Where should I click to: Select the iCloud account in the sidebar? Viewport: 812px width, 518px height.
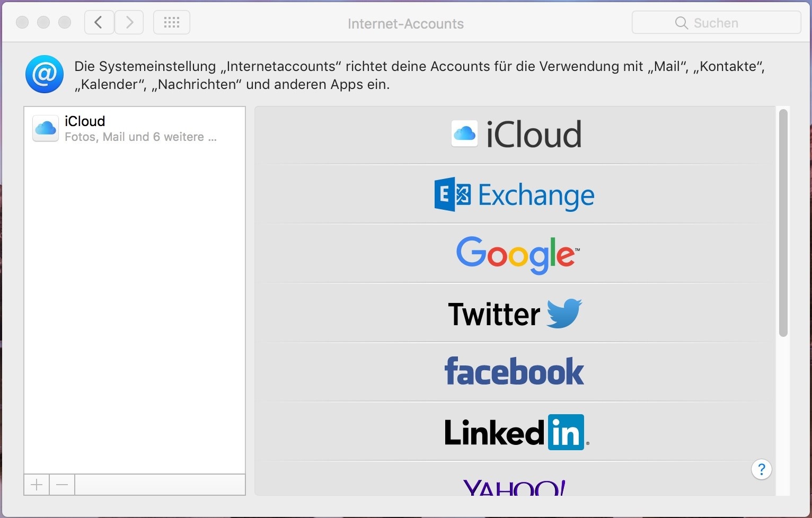[135, 129]
